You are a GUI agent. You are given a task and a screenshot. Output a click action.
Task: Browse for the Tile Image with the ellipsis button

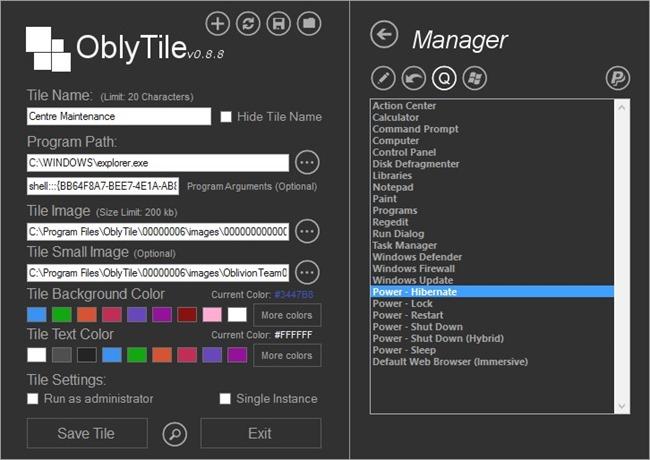pyautogui.click(x=307, y=231)
